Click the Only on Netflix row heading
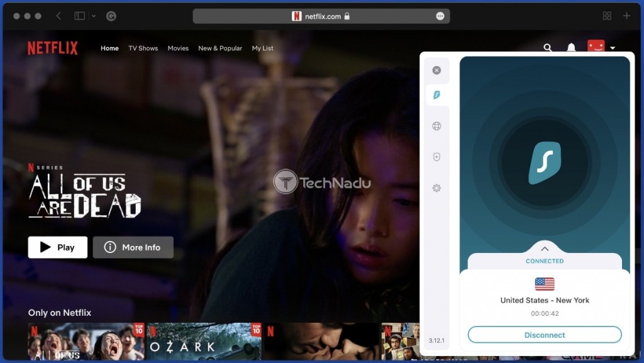The width and height of the screenshot is (644, 363). pyautogui.click(x=60, y=313)
